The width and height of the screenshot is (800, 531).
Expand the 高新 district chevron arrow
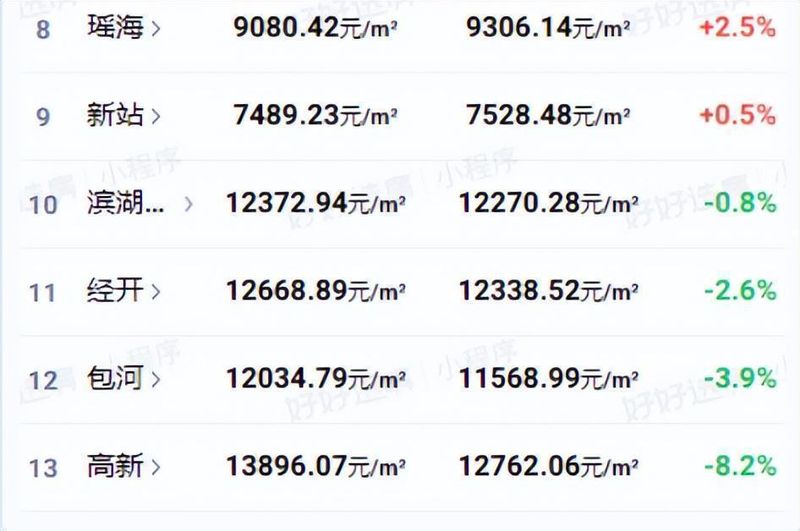pyautogui.click(x=155, y=466)
